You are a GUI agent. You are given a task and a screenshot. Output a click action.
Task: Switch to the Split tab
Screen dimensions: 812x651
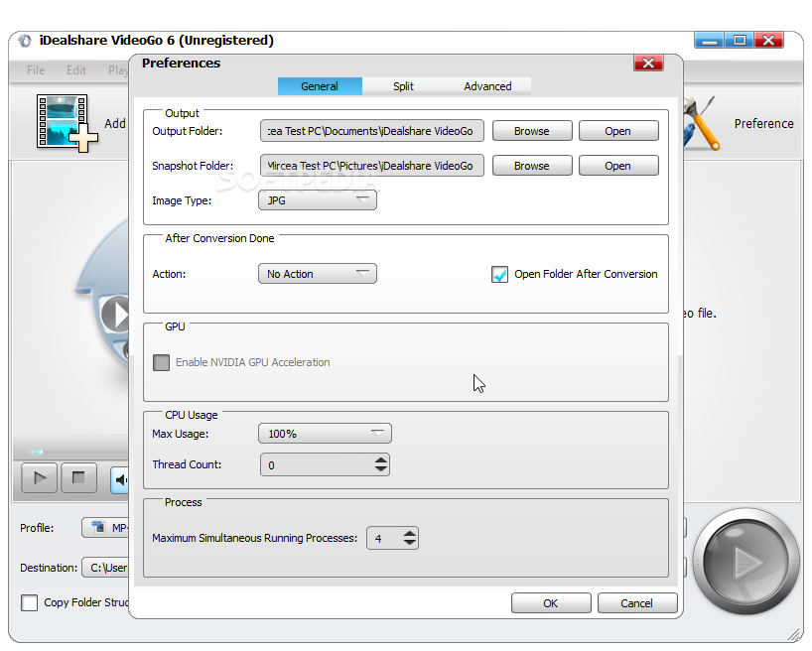click(403, 86)
